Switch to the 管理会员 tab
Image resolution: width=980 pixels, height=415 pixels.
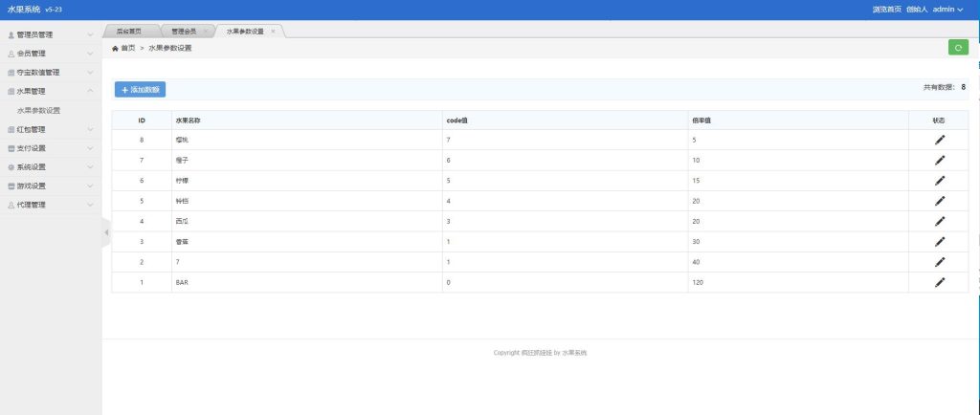pos(183,31)
